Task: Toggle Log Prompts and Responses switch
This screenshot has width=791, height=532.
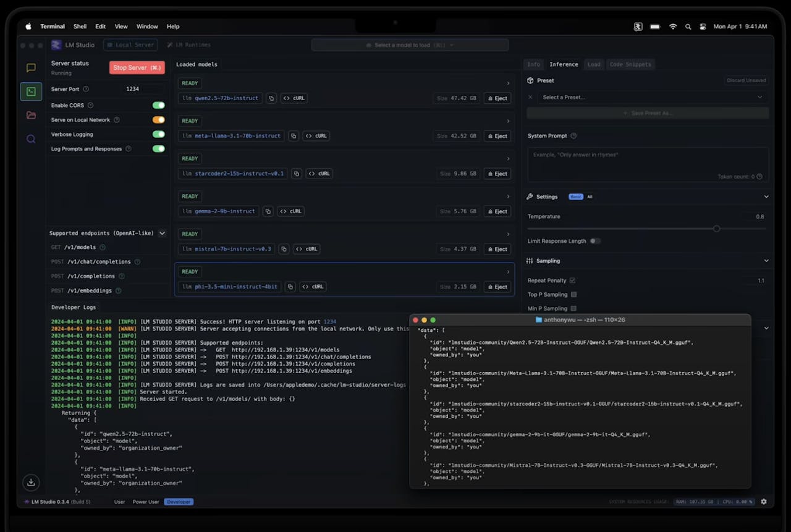Action: (x=159, y=149)
